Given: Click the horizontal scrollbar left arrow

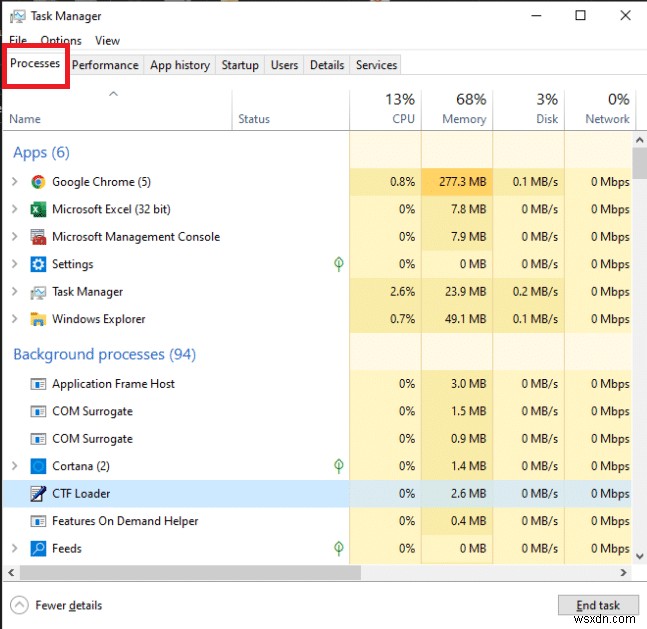Looking at the screenshot, I should (x=12, y=573).
